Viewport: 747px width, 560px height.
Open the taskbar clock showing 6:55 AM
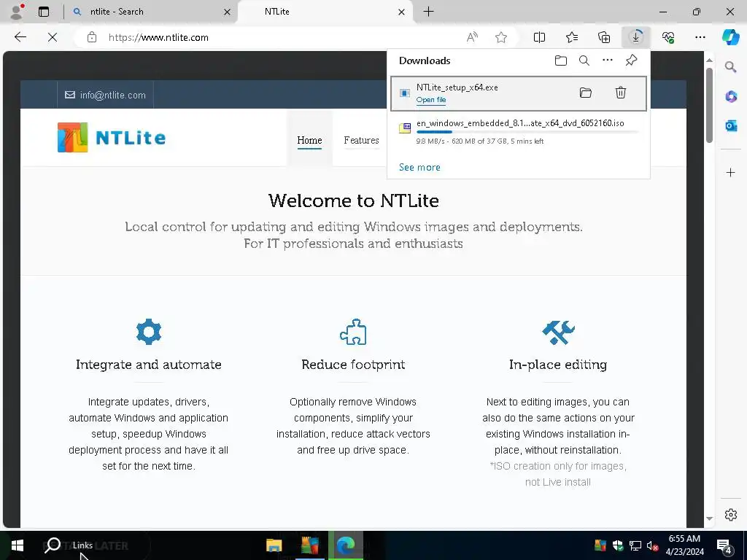tap(684, 545)
